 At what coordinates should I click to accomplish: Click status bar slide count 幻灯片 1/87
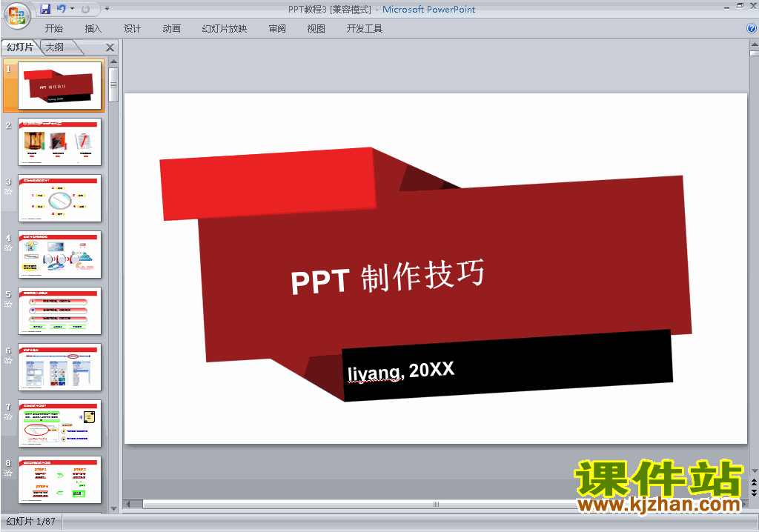(31, 522)
